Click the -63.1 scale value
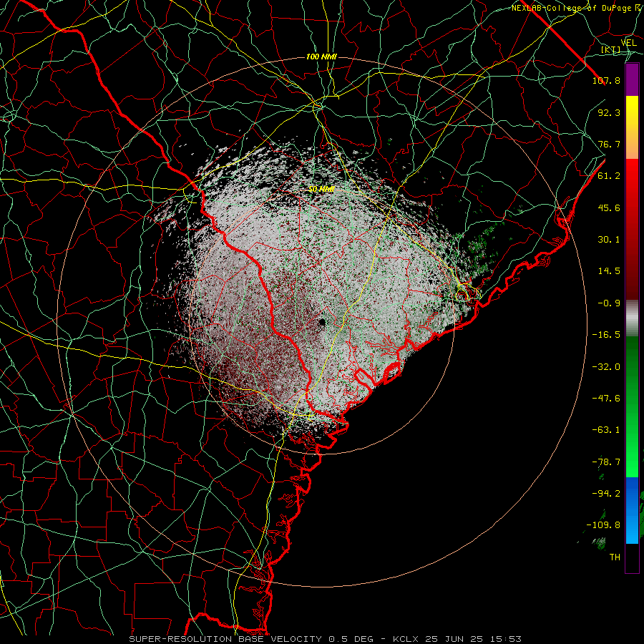Image resolution: width=644 pixels, height=644 pixels. (x=606, y=430)
